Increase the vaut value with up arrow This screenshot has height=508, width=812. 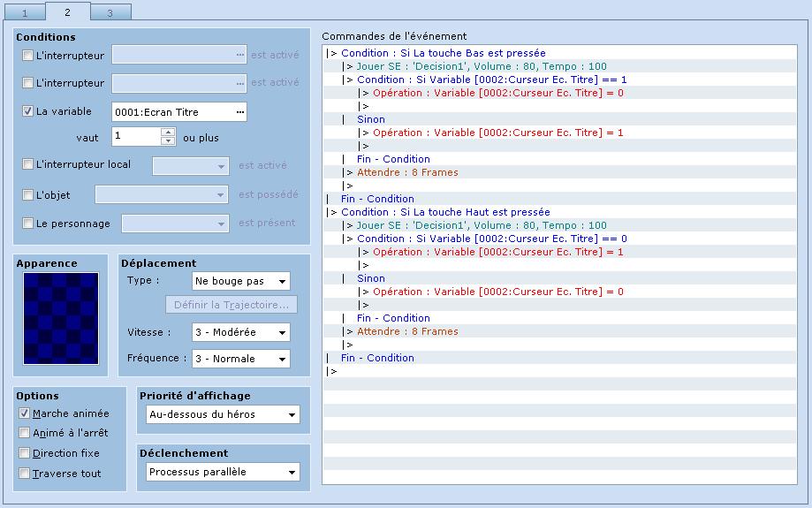tap(168, 133)
